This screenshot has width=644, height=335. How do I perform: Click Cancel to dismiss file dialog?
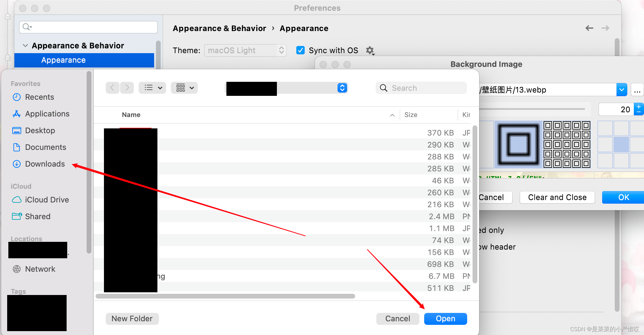[397, 318]
